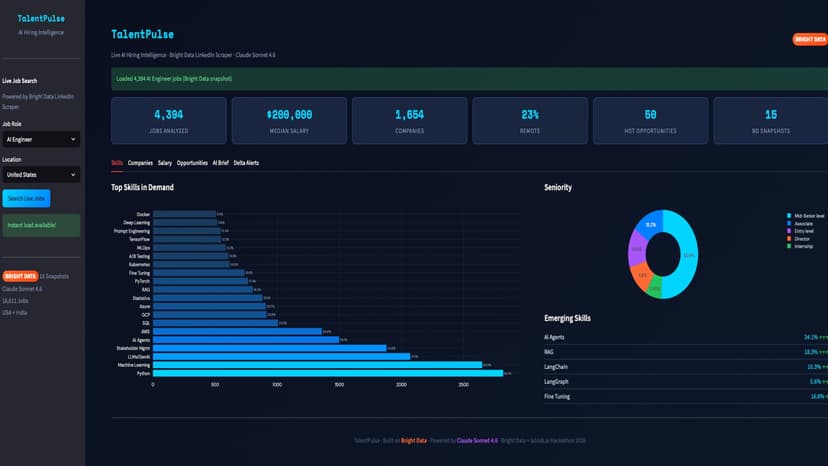This screenshot has height=466, width=828.
Task: Switch to the Companies tab
Action: (140, 163)
